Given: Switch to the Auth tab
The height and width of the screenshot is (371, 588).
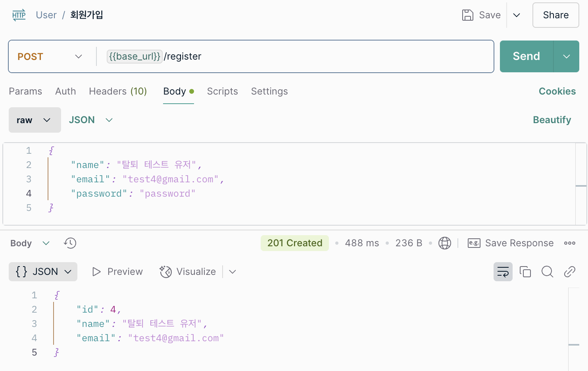Looking at the screenshot, I should coord(65,91).
